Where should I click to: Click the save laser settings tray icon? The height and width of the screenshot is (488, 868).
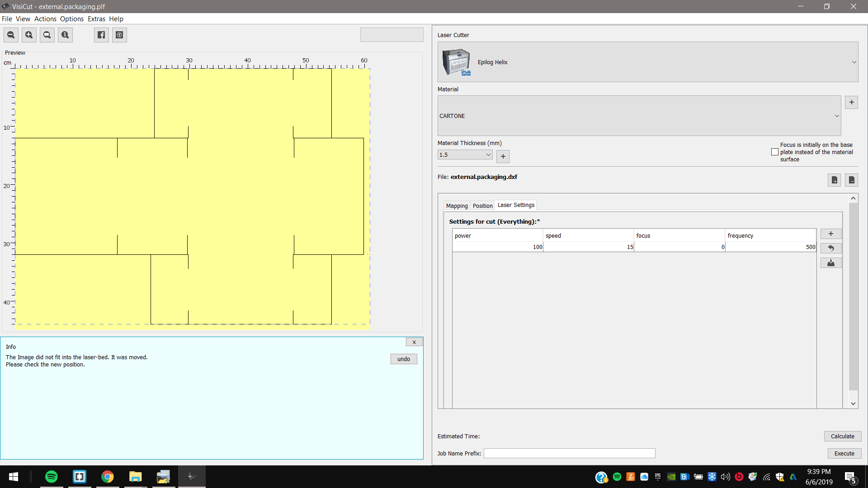[830, 263]
